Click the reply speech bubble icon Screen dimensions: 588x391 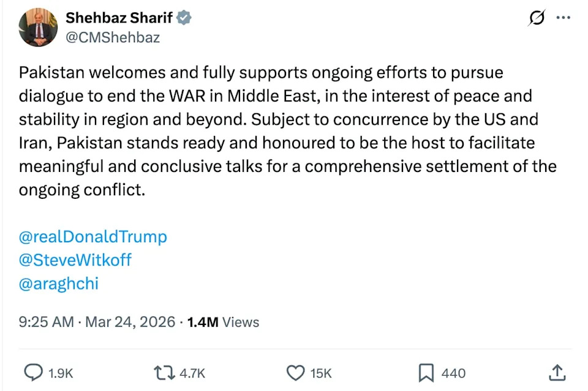coord(32,373)
